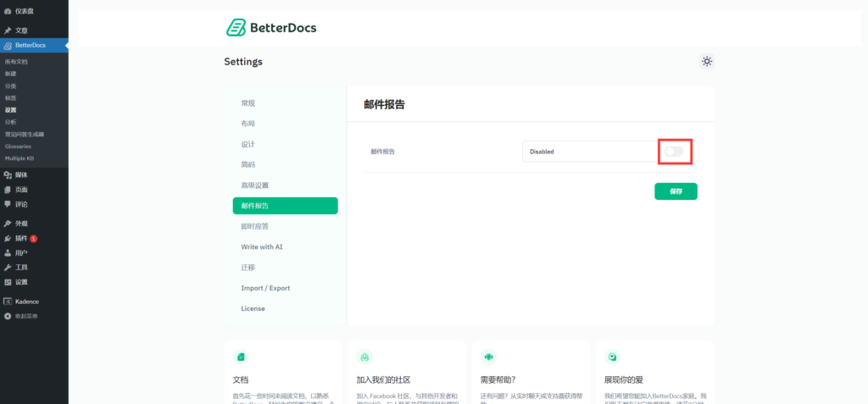This screenshot has width=868, height=404.
Task: Click the Documentation card title
Action: pyautogui.click(x=241, y=380)
